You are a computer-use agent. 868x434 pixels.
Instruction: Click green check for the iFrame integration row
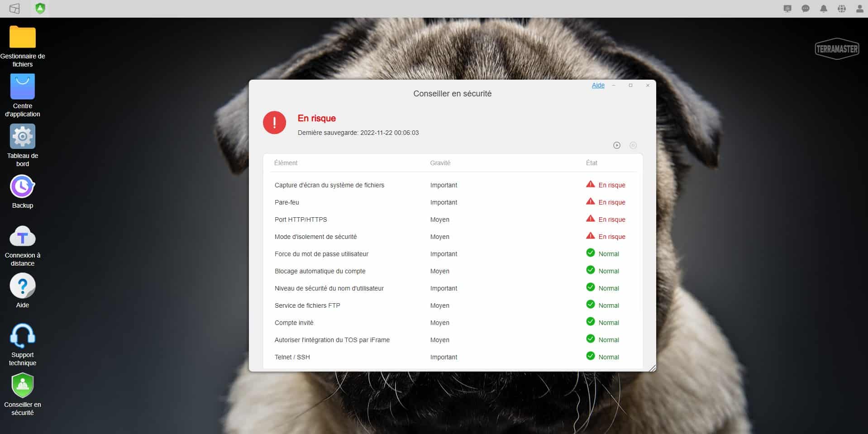pos(591,339)
